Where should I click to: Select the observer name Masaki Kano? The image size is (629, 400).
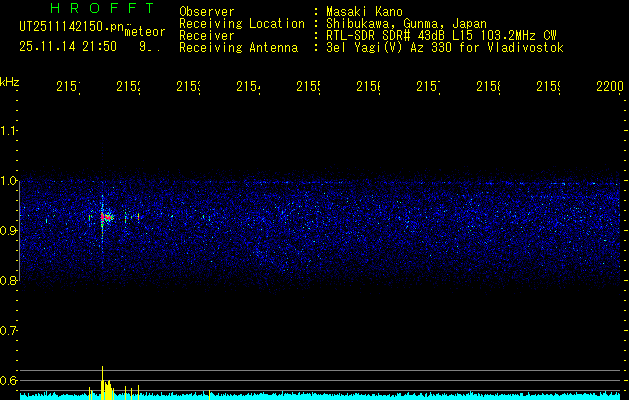tap(364, 12)
